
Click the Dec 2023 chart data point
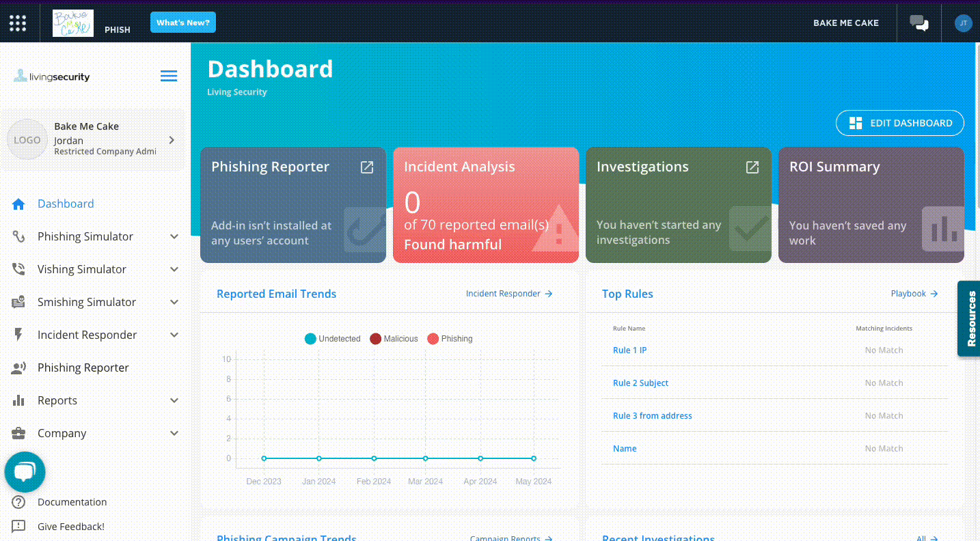tap(264, 458)
